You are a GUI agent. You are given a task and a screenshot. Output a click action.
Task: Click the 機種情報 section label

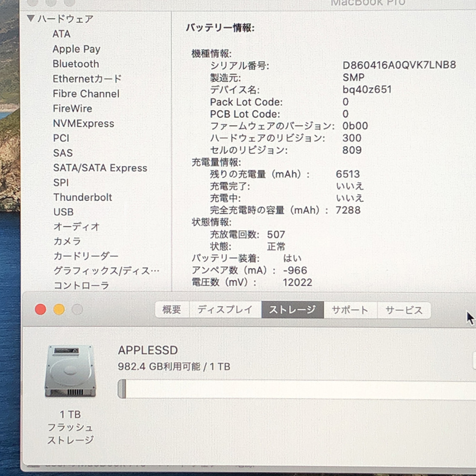(x=211, y=54)
